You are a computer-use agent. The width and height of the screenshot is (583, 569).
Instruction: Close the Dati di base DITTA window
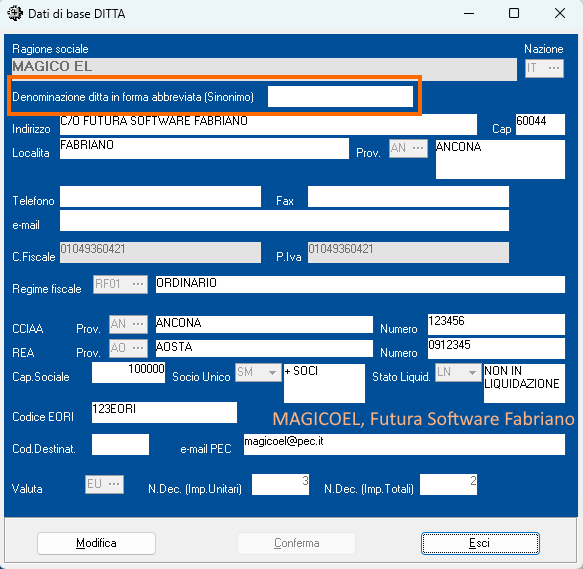(x=560, y=13)
